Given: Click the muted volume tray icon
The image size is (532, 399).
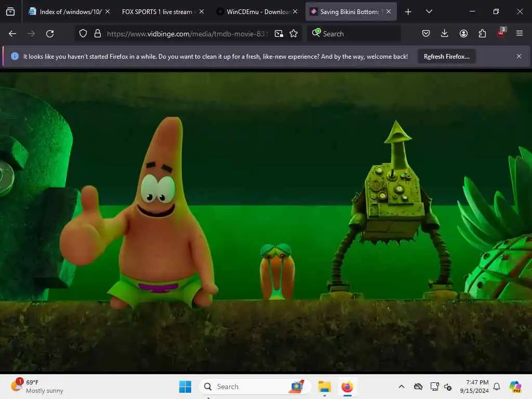Looking at the screenshot, I should [x=448, y=387].
